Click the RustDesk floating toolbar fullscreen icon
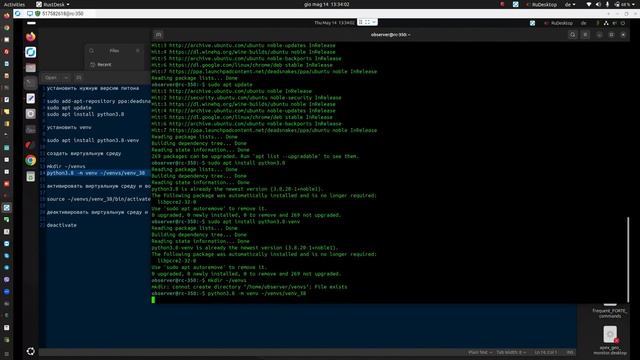The height and width of the screenshot is (360, 640). pyautogui.click(x=367, y=22)
